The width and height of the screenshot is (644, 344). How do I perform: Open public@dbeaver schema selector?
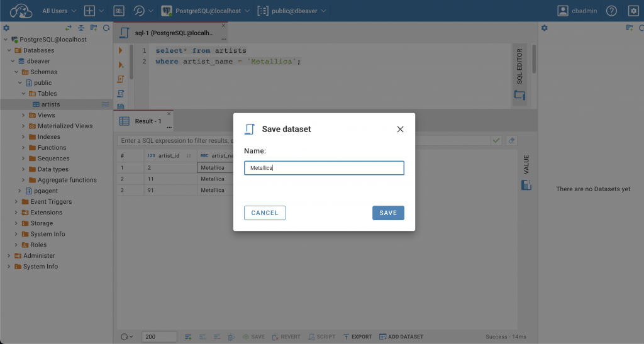click(x=292, y=11)
